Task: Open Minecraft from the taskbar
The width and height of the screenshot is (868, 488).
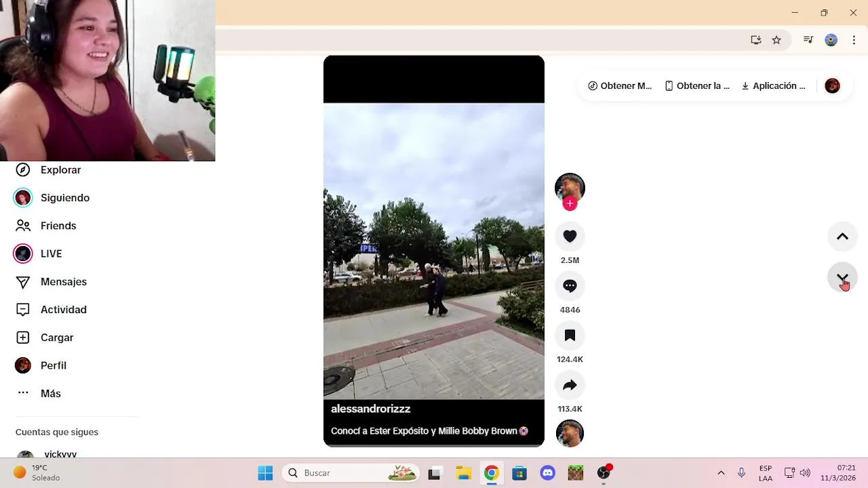Action: pos(576,473)
